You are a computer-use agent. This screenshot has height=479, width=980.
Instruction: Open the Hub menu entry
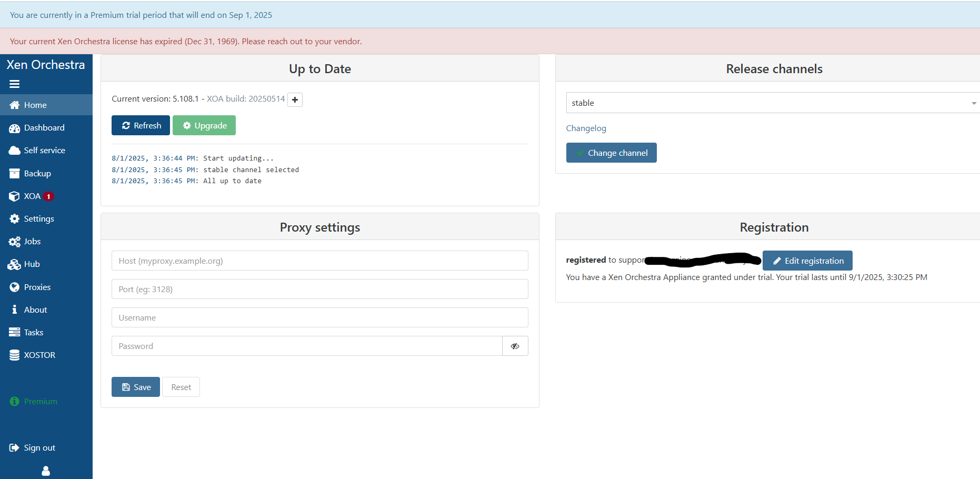46,264
